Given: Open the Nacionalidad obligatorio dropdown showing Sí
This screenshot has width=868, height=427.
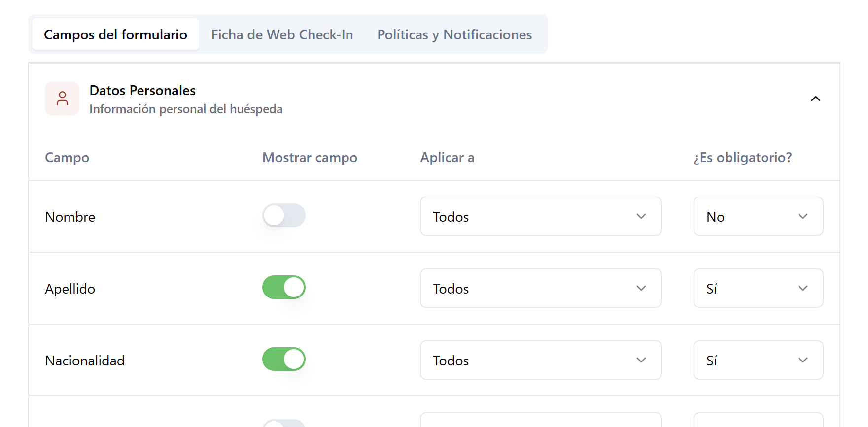Looking at the screenshot, I should click(x=758, y=361).
